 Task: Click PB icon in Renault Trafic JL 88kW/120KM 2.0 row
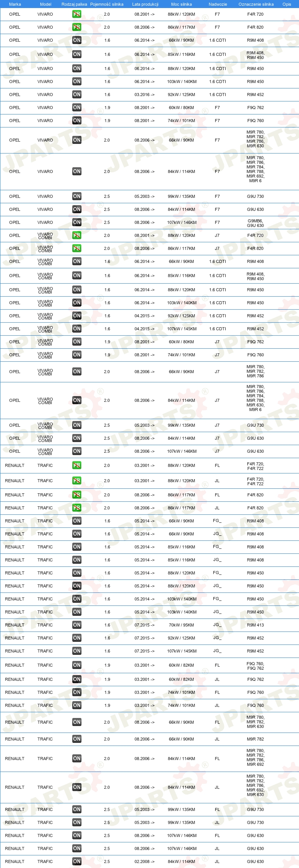click(x=77, y=481)
